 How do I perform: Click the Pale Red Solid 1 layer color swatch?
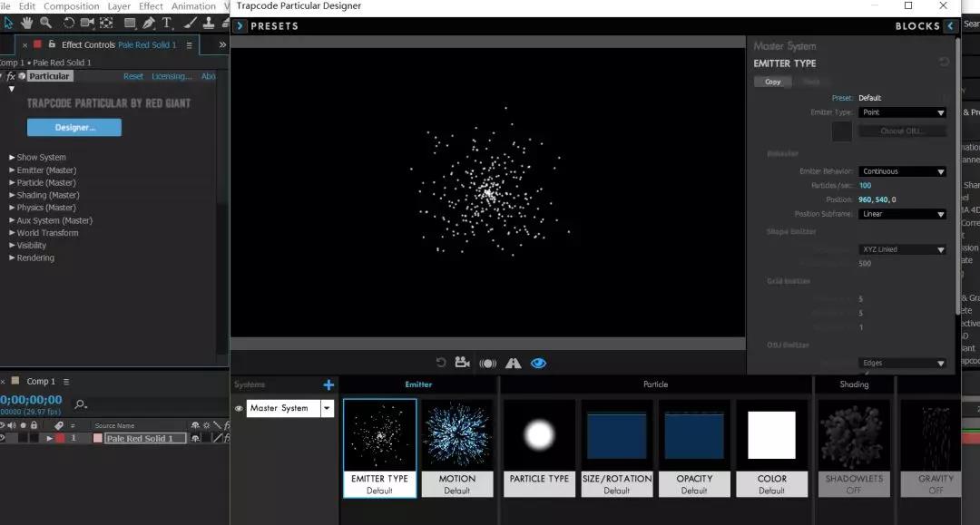point(98,438)
